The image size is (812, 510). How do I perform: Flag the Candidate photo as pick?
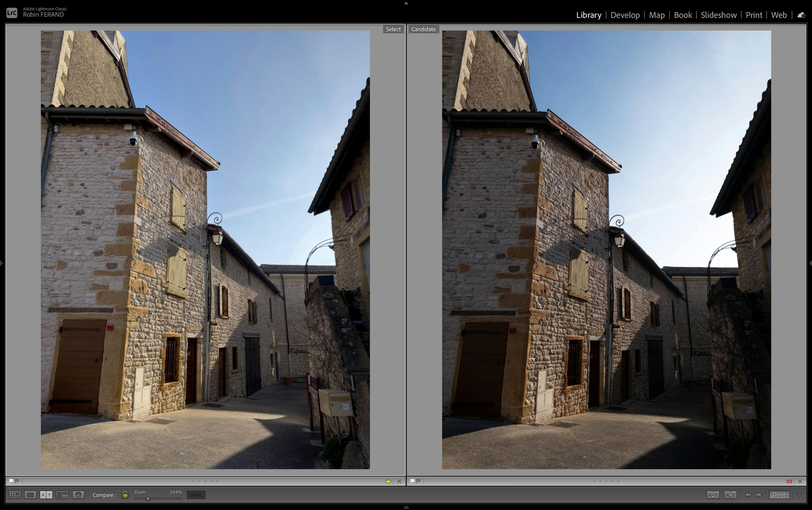tap(412, 481)
